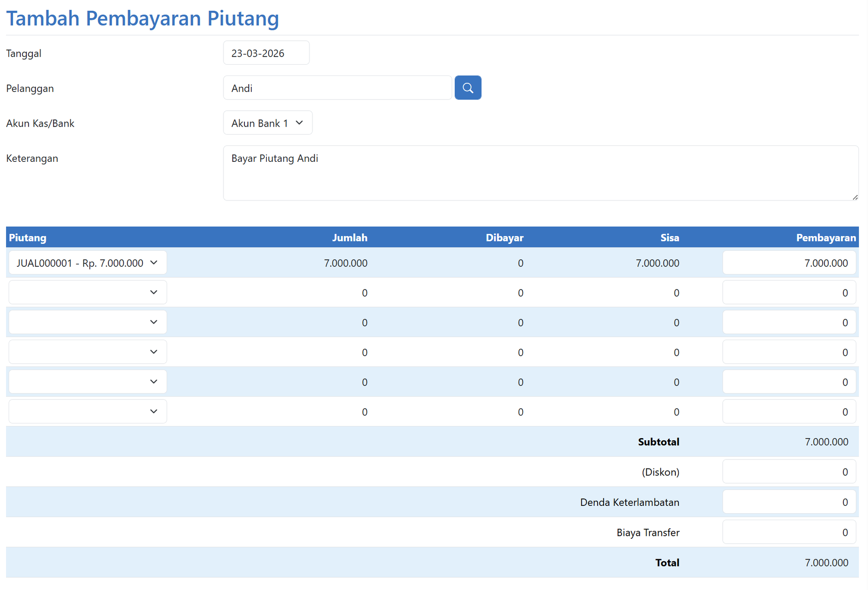Click the Subtotal label
The image size is (868, 590).
[x=659, y=442]
